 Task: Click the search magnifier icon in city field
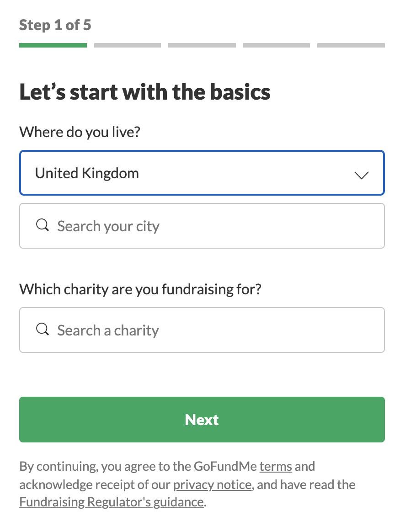[43, 225]
